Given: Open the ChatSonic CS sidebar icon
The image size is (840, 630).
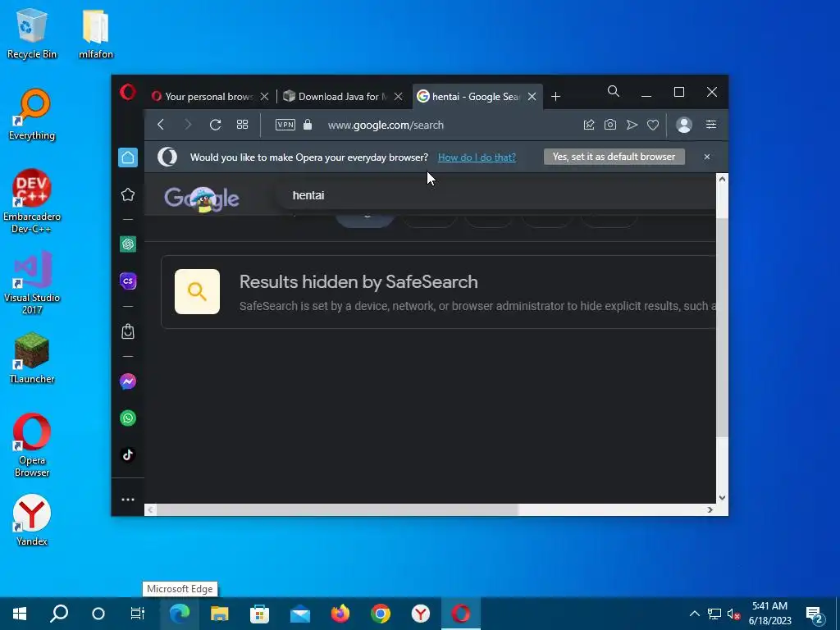Looking at the screenshot, I should click(x=128, y=281).
